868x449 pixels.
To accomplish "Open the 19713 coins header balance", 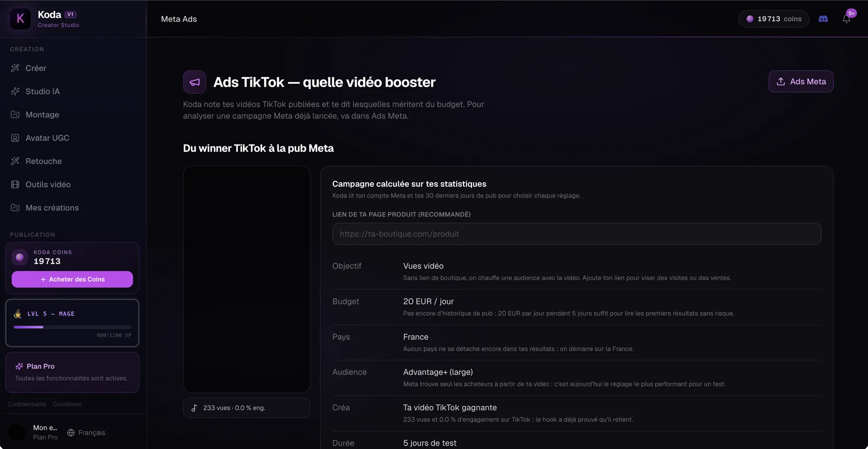I will (774, 19).
